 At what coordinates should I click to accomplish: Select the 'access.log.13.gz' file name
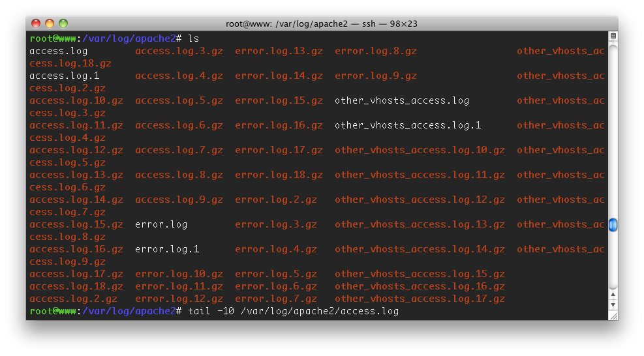(76, 175)
